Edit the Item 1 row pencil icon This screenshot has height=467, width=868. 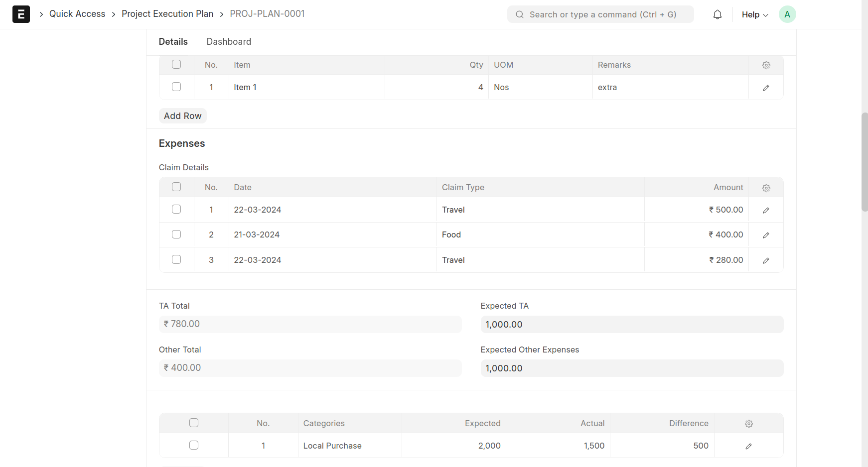[766, 88]
